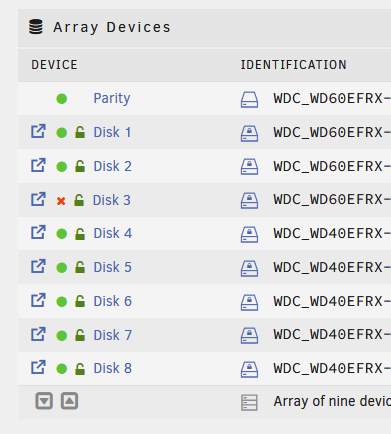This screenshot has height=434, width=391.
Task: Open the Disk 6 external-link icon
Action: [38, 300]
